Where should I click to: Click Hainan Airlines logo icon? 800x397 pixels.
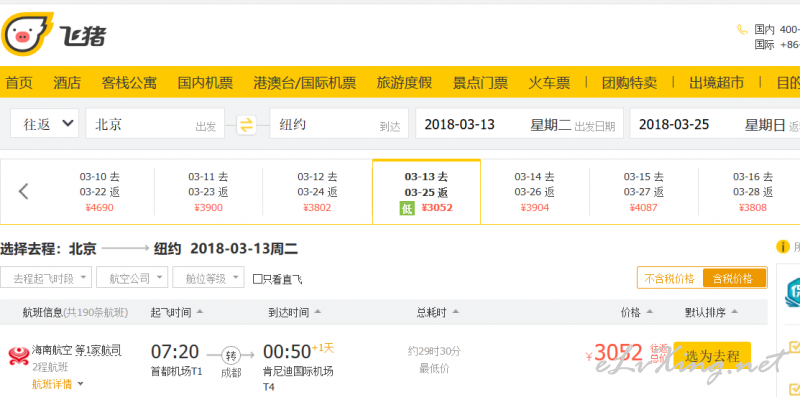(19, 356)
